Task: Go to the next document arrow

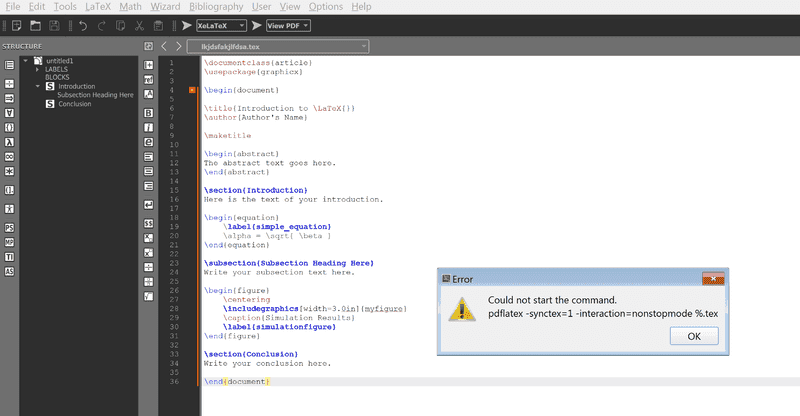Action: point(178,46)
